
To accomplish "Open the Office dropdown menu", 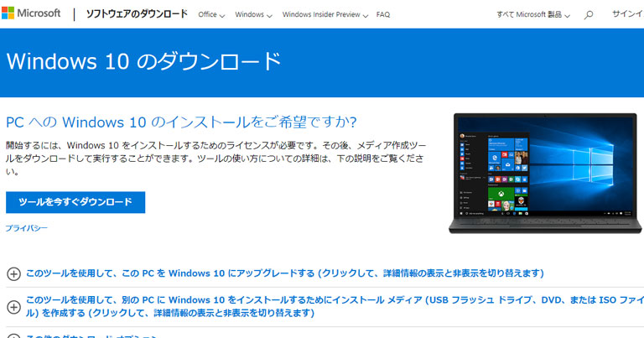I will click(210, 15).
